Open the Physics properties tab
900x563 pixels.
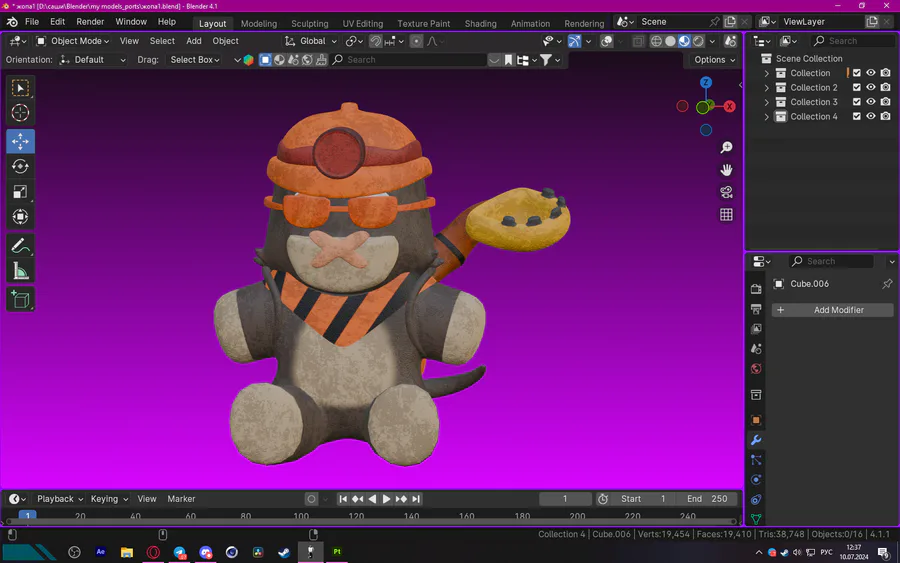(756, 480)
